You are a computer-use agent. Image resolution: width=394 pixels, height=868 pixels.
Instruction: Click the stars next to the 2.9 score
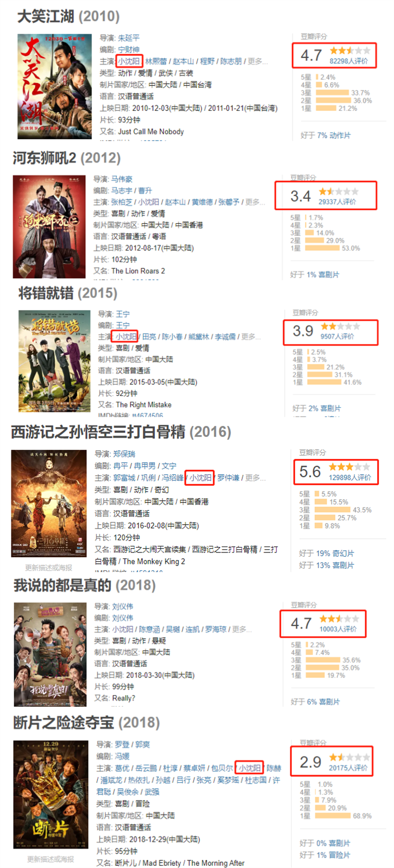point(350,757)
